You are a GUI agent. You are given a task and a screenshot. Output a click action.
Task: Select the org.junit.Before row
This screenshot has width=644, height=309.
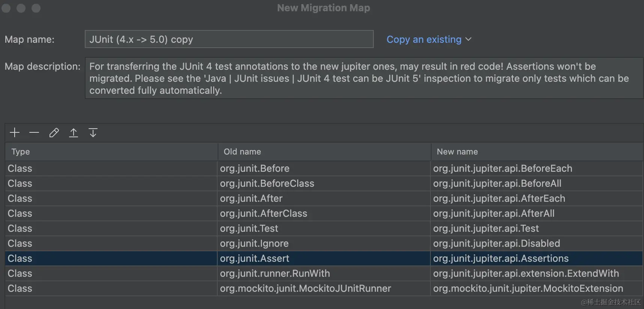(255, 168)
